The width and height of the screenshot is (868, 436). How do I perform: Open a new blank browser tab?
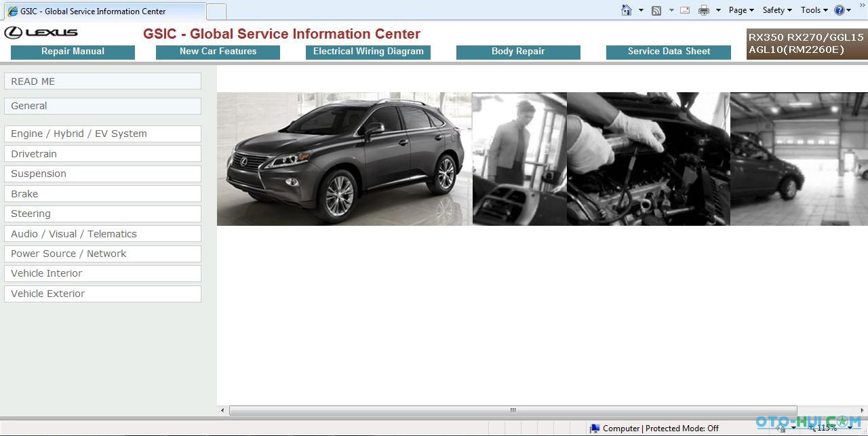click(x=216, y=12)
